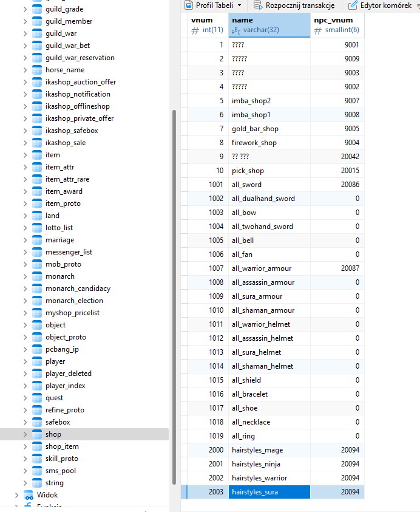The width and height of the screenshot is (420, 512).
Task: Select ikashop_private_offer table
Action: pyautogui.click(x=80, y=118)
